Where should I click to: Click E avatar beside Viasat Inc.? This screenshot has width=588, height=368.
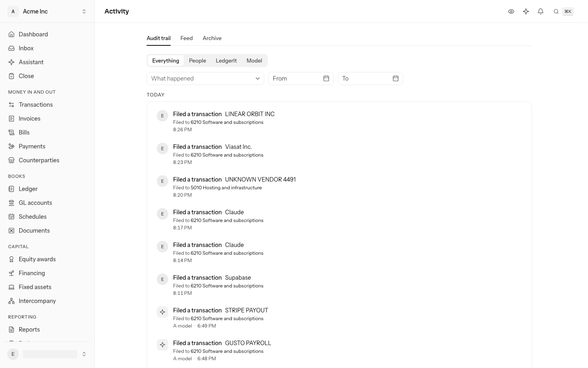pyautogui.click(x=163, y=148)
